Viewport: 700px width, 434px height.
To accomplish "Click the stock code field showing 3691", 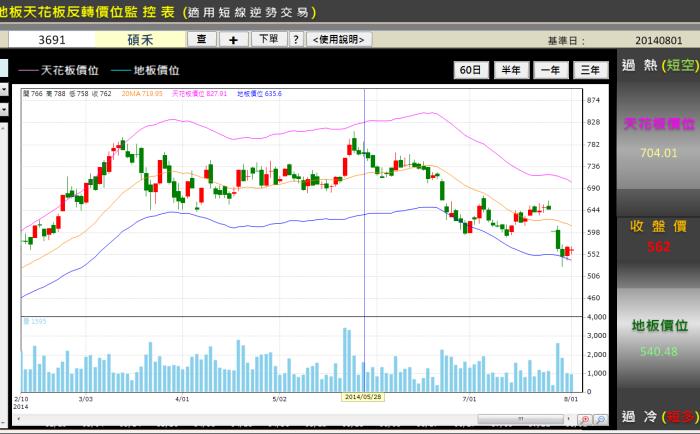I will click(52, 40).
